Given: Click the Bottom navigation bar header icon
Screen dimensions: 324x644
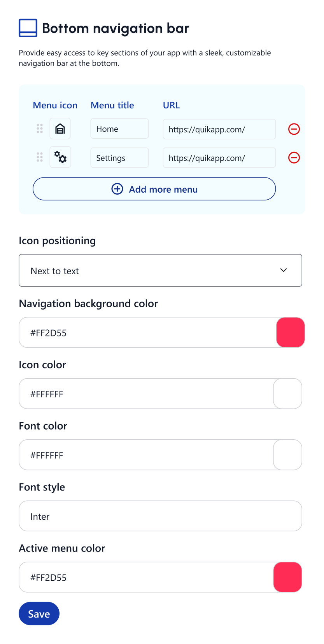Looking at the screenshot, I should click(x=28, y=28).
